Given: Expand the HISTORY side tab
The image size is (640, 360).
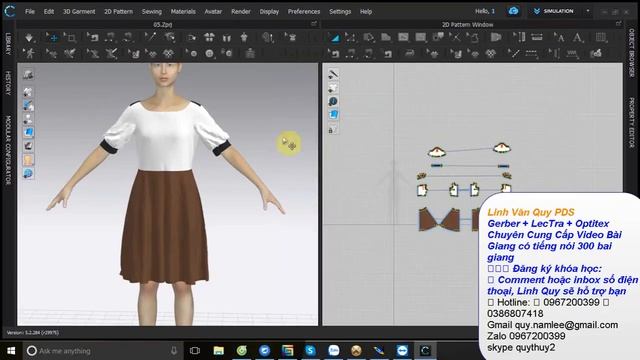Looking at the screenshot, I should click(x=8, y=83).
